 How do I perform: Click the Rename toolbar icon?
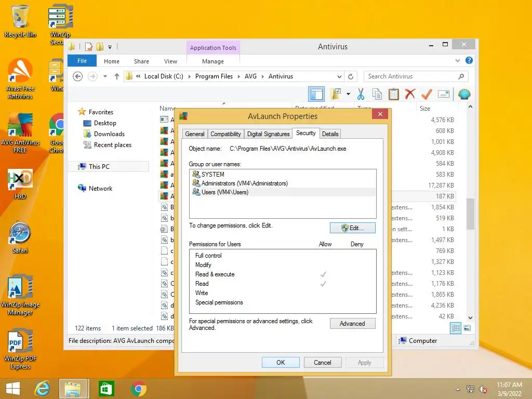444,94
